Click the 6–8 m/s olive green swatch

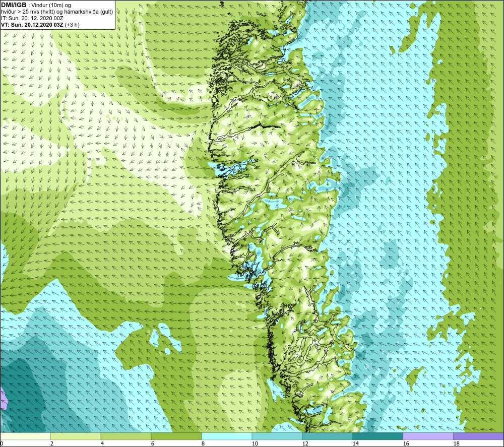point(176,436)
